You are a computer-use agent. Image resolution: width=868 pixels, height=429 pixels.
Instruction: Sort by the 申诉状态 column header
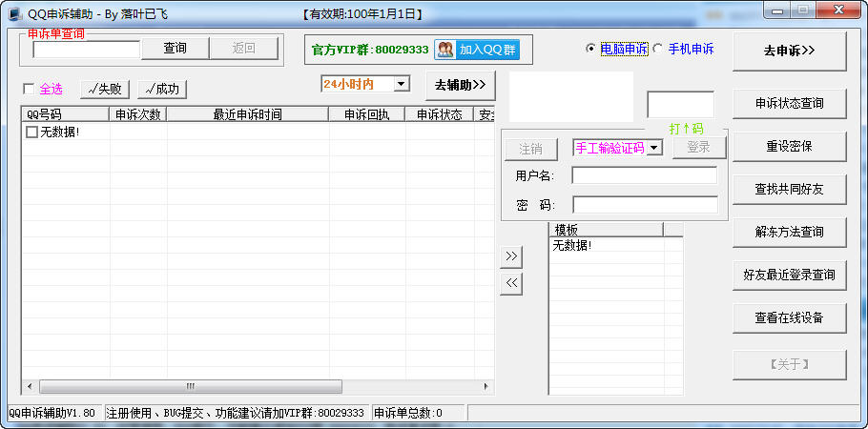(x=439, y=114)
